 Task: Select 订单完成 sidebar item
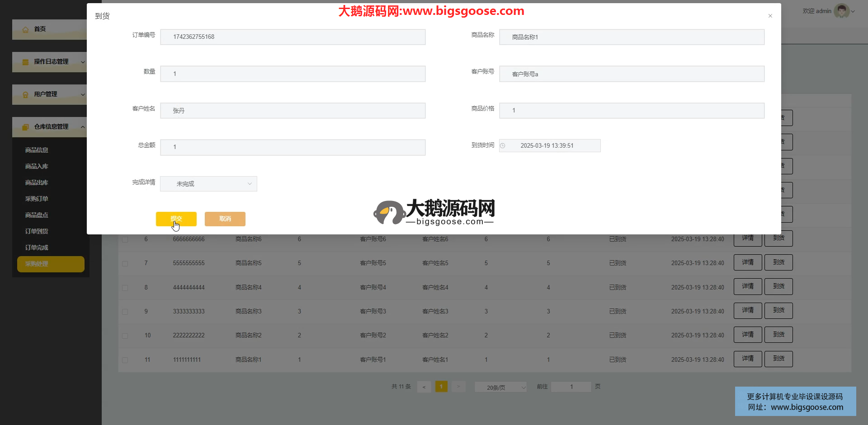pyautogui.click(x=37, y=248)
